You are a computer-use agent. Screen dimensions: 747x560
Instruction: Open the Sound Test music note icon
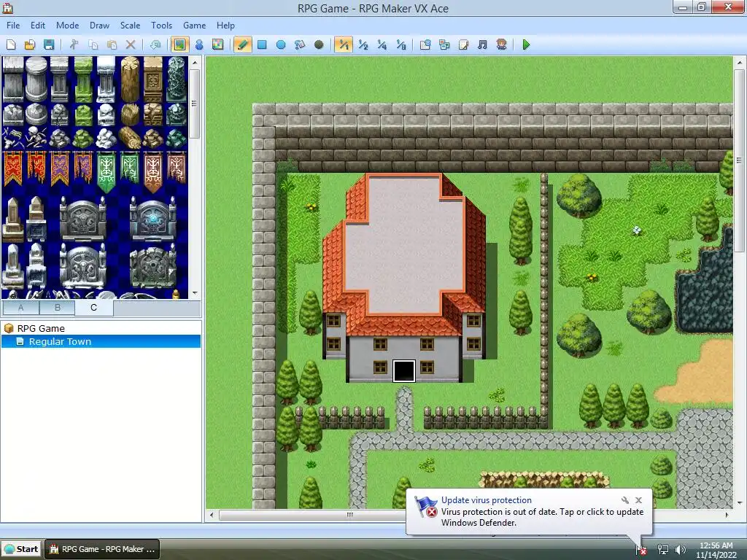[x=483, y=44]
